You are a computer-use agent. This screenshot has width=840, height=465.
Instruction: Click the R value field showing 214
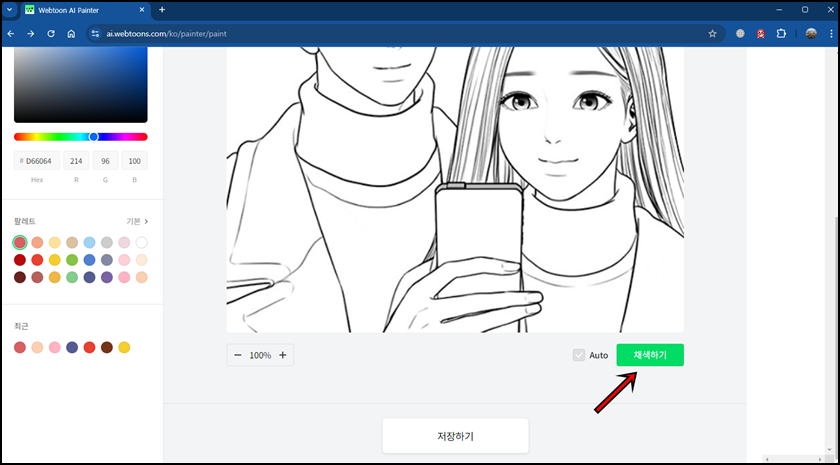tap(76, 161)
